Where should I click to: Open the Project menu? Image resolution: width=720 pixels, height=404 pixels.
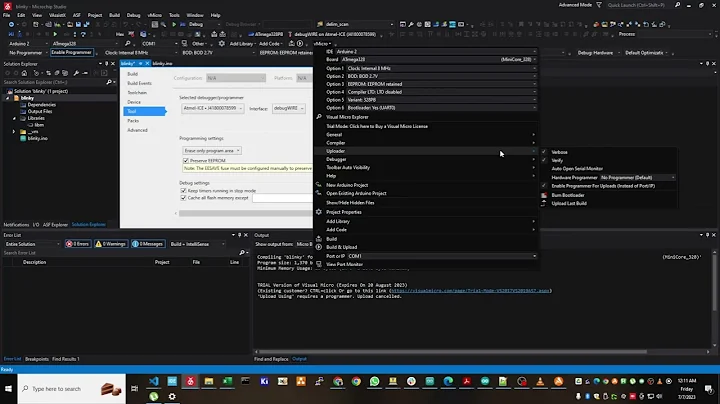(95, 15)
